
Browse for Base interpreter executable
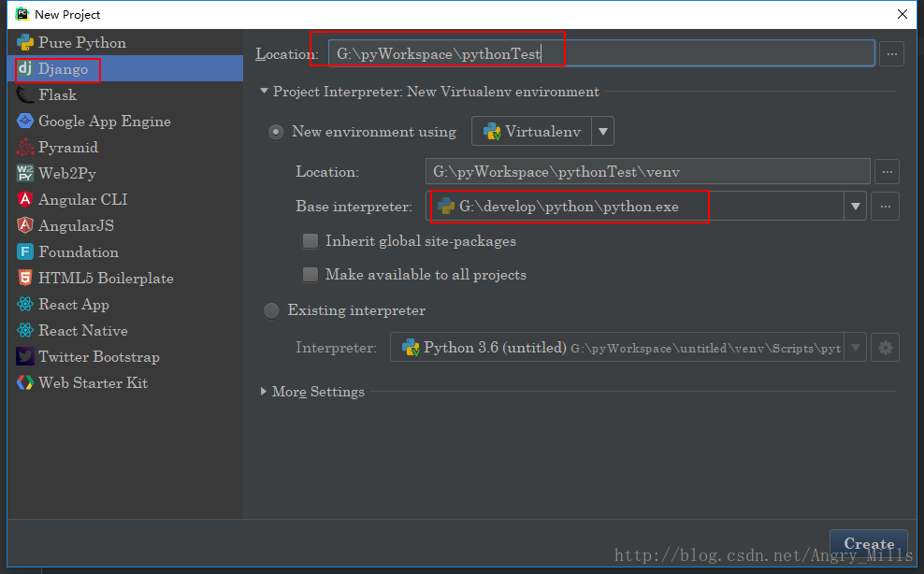tap(885, 207)
